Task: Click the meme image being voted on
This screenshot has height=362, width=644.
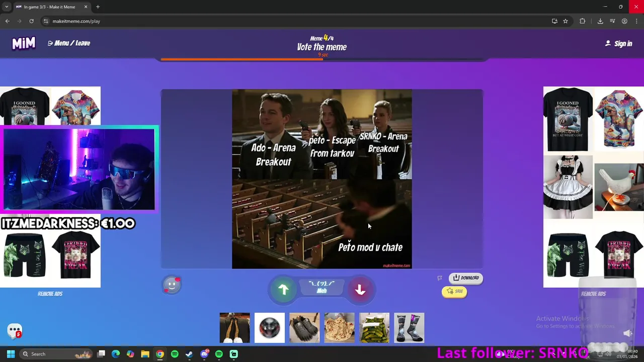Action: [x=322, y=179]
